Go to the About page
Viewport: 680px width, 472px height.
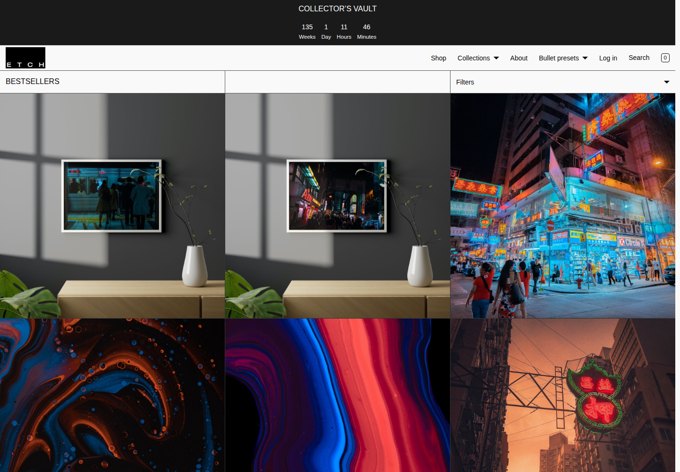519,58
